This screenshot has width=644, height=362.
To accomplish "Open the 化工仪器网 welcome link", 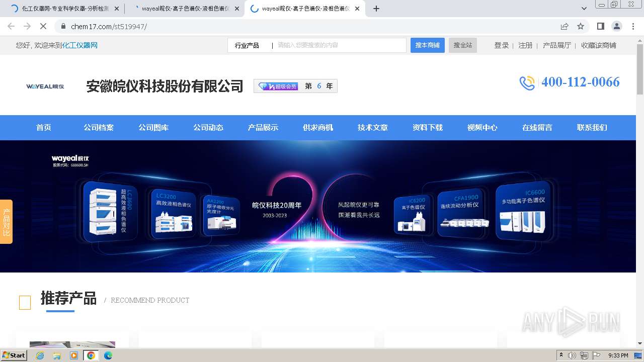I will click(80, 45).
